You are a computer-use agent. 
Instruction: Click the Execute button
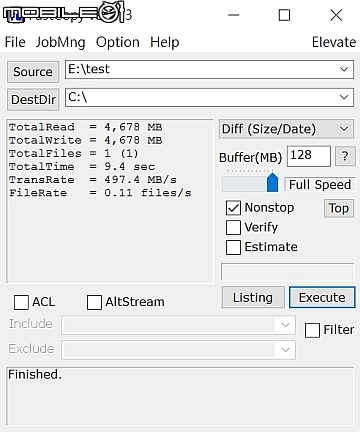coord(322,297)
